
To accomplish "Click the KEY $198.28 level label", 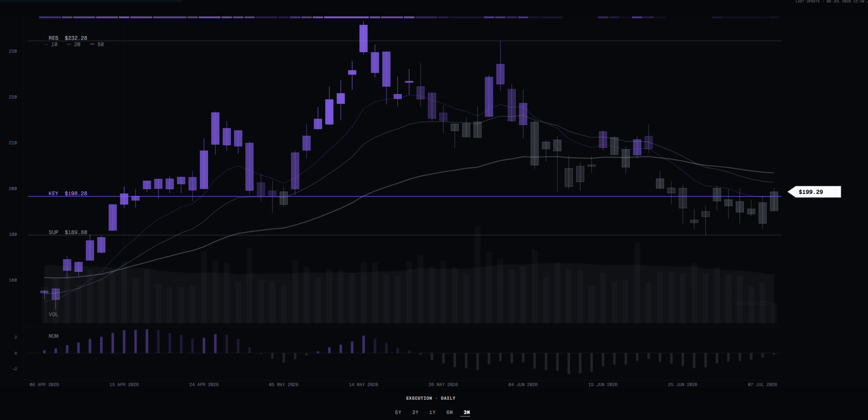I will point(68,193).
